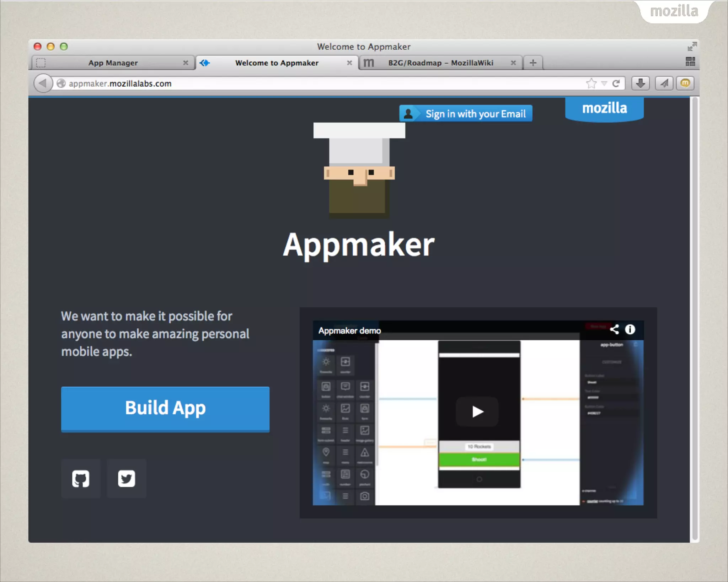Close the Welcome to Appmaker tab
The height and width of the screenshot is (582, 728).
(x=349, y=63)
